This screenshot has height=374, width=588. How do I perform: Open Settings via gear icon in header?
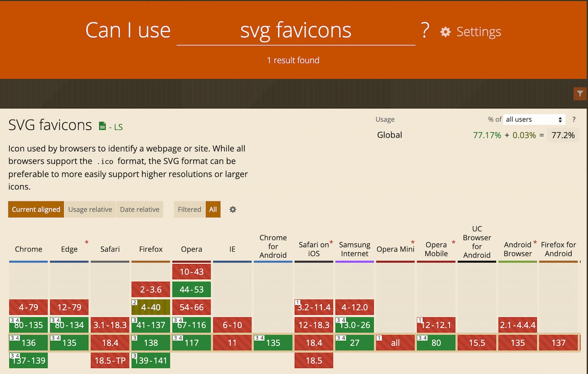coord(446,32)
